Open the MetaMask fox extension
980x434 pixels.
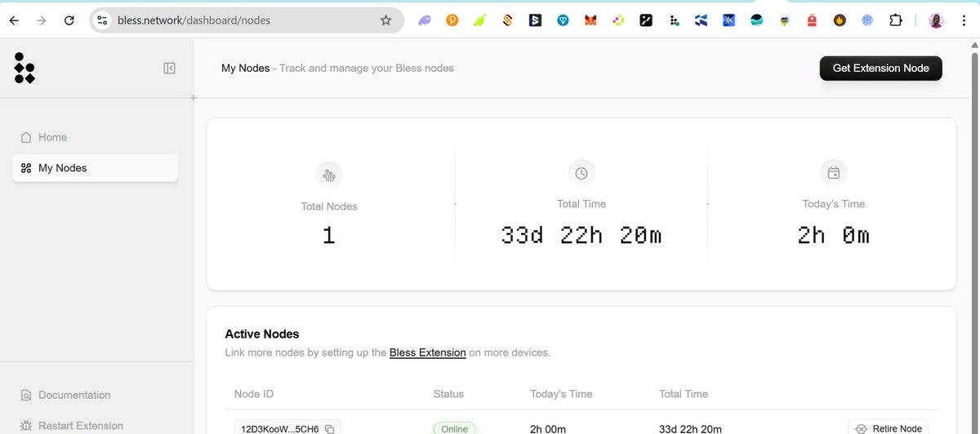590,20
